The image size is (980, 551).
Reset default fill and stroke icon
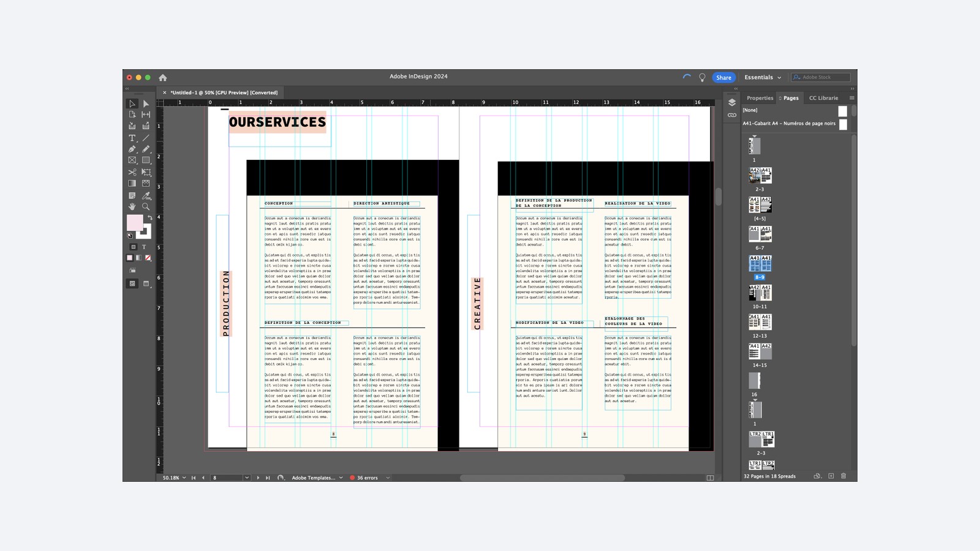pos(129,236)
